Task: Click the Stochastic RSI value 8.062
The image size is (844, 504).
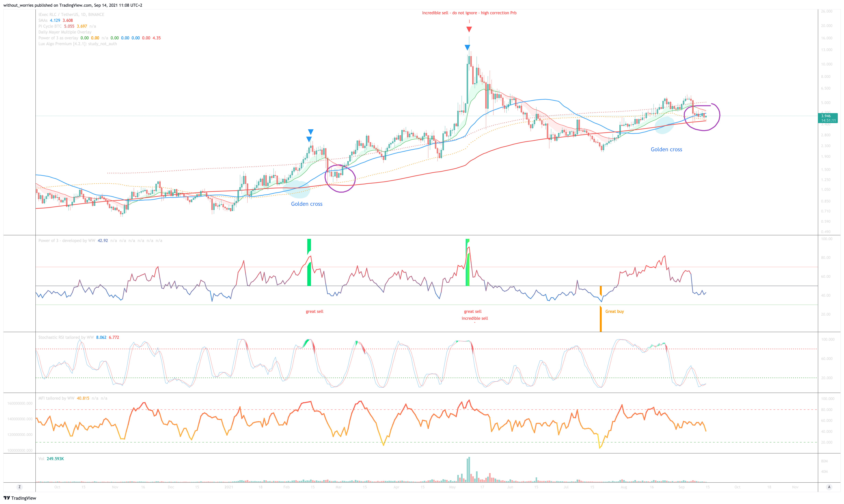Action: (101, 337)
